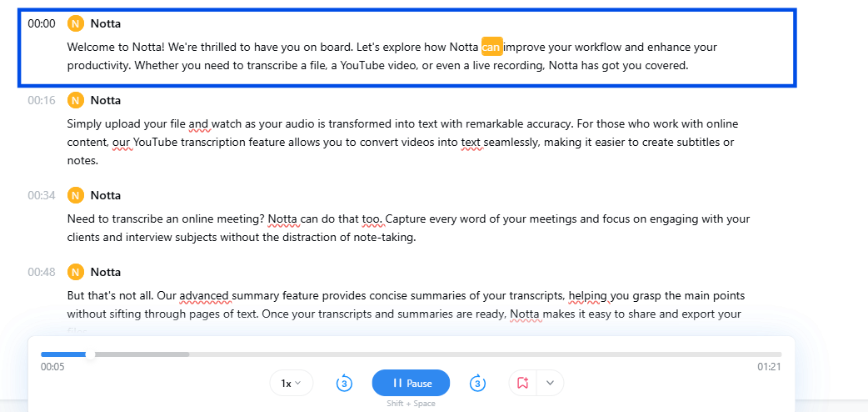The width and height of the screenshot is (868, 412).
Task: Click the rewind 3 seconds icon
Action: 344,383
